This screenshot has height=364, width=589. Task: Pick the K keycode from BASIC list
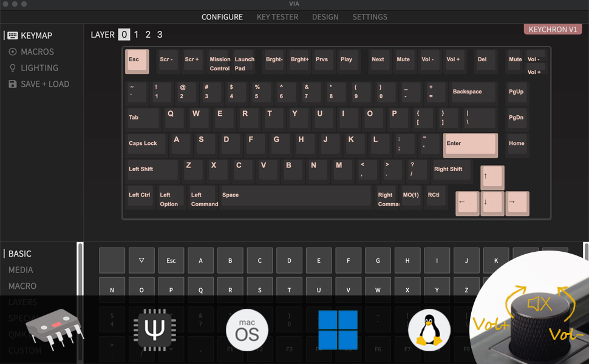(496, 260)
